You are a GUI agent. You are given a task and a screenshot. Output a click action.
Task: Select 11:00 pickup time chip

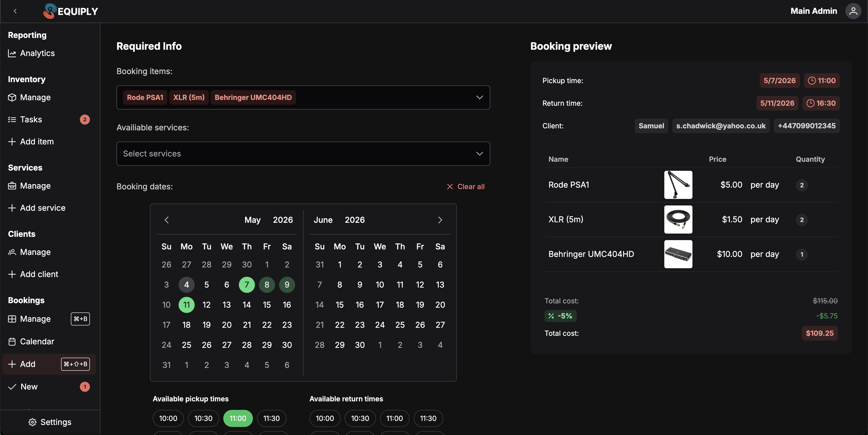click(238, 418)
